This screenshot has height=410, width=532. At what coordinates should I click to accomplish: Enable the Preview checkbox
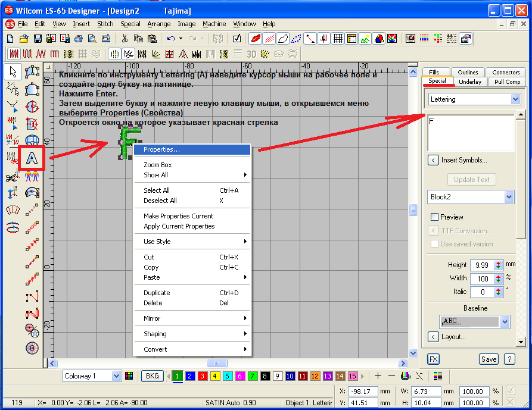[x=435, y=217]
